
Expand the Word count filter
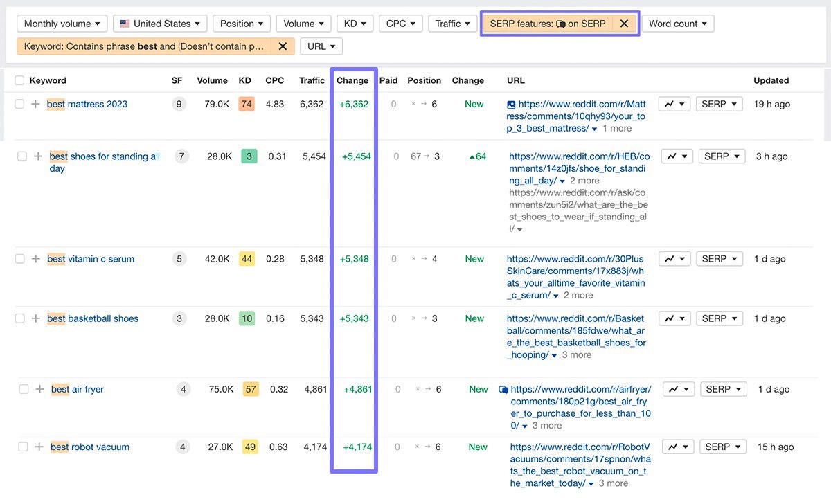tap(678, 24)
